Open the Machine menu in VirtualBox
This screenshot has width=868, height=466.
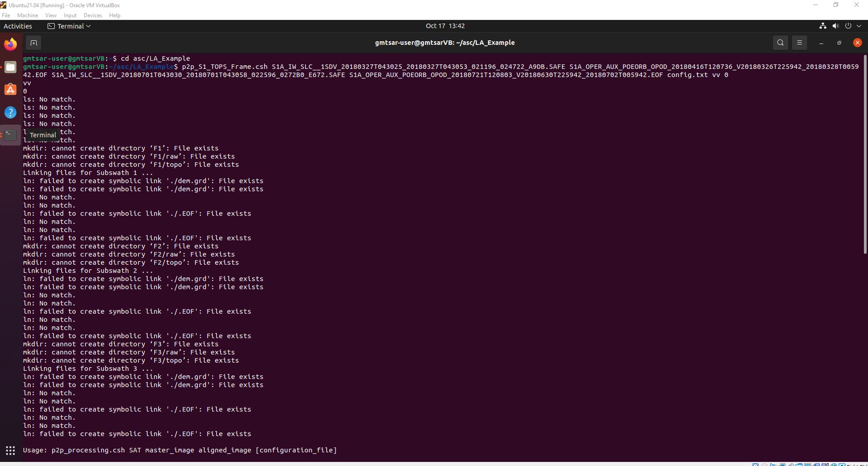(x=28, y=15)
